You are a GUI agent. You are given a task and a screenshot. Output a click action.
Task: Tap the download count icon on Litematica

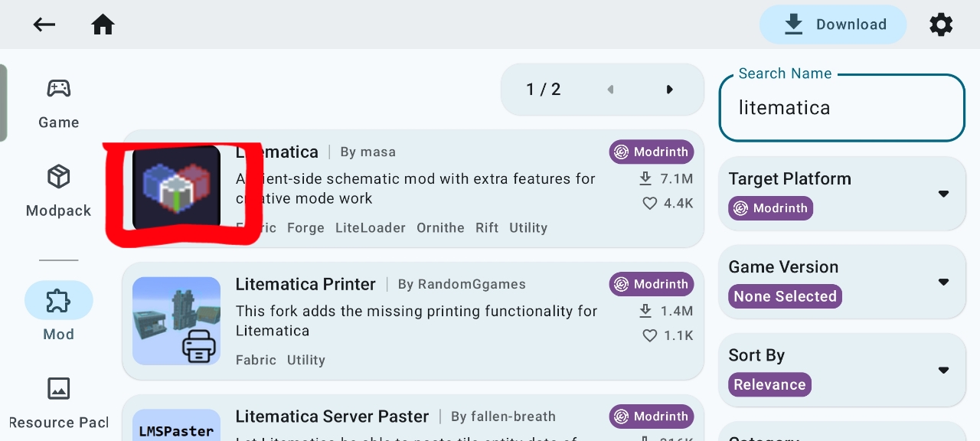pyautogui.click(x=645, y=179)
